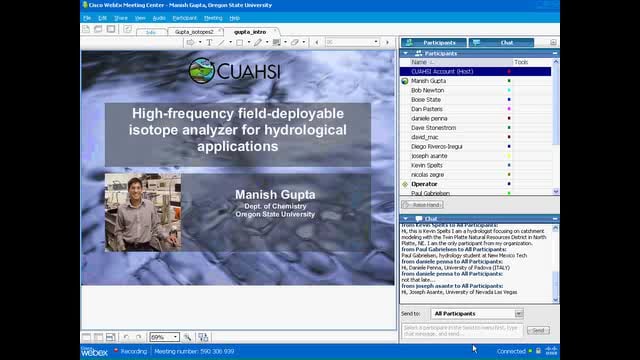Click the zoom magnifier icon

point(187,337)
